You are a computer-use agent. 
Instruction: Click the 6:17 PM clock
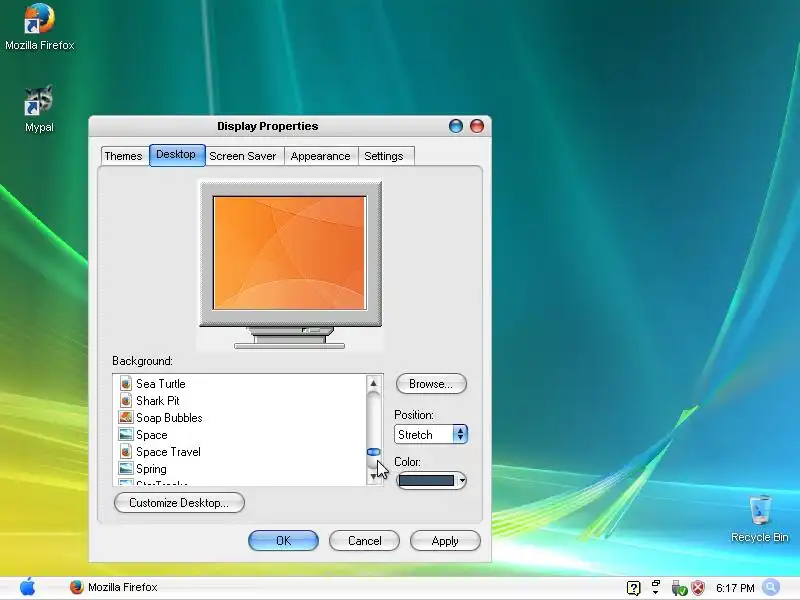pyautogui.click(x=735, y=588)
